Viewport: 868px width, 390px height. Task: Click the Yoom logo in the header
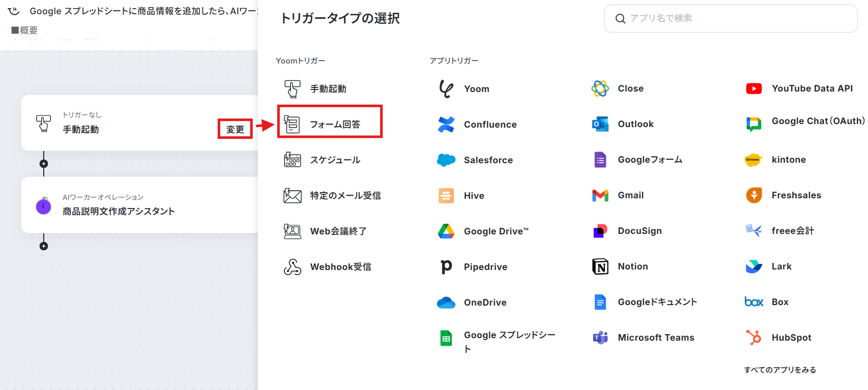pos(14,11)
